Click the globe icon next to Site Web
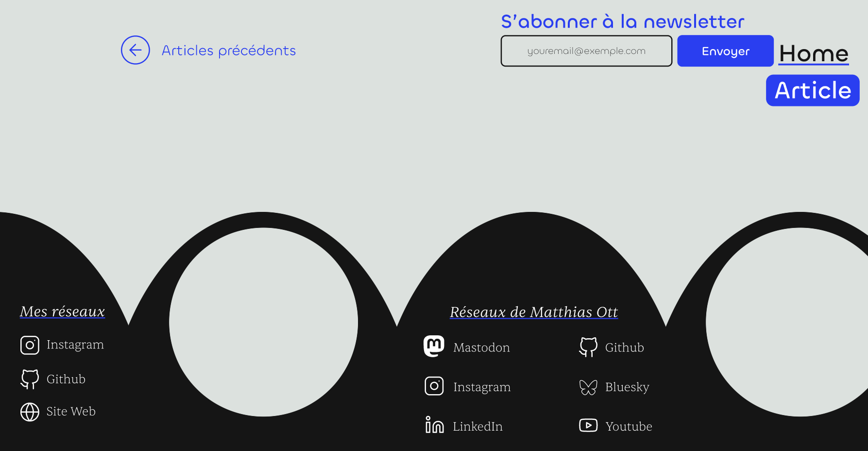This screenshot has height=451, width=868. (30, 412)
